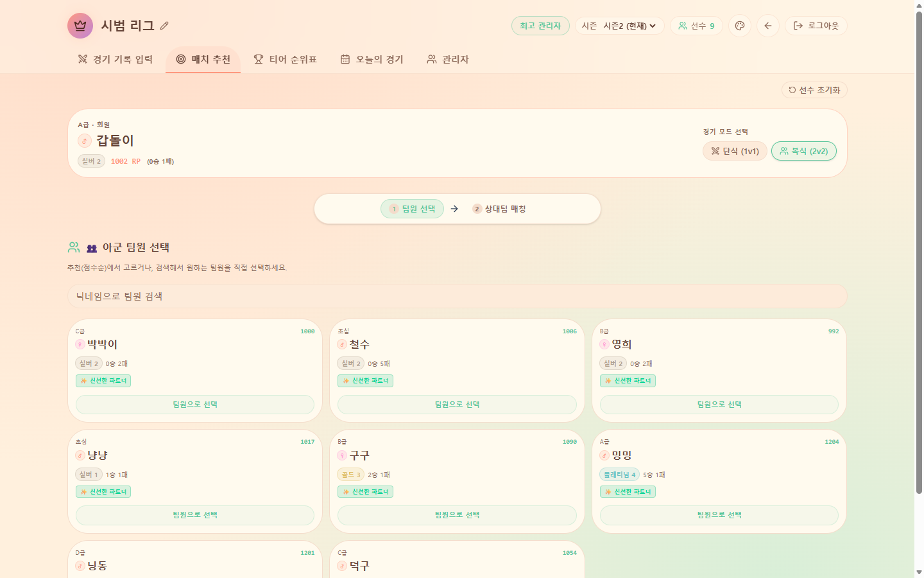924x578 pixels.
Task: Click the gender icon beside 갑돌이
Action: tap(84, 141)
